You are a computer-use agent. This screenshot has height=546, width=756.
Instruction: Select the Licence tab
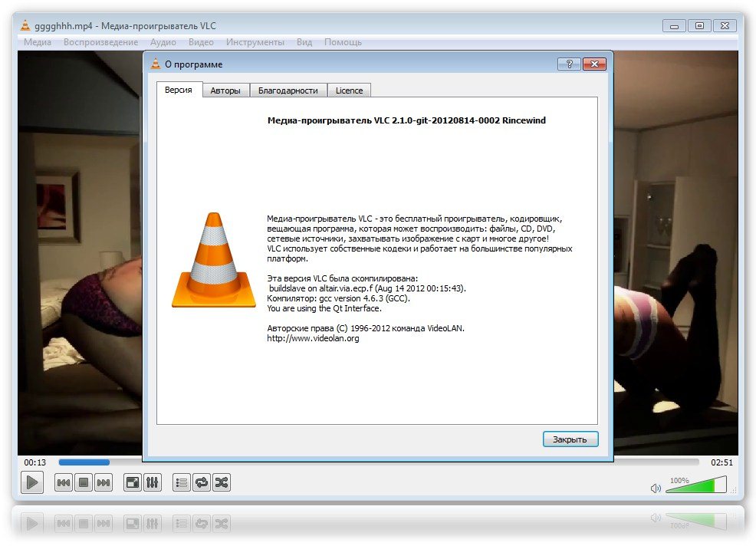coord(349,90)
